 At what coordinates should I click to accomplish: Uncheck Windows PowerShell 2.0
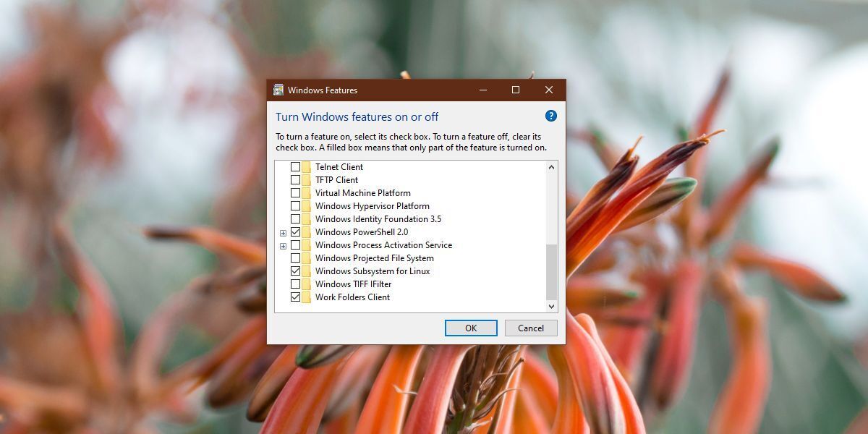pos(294,231)
